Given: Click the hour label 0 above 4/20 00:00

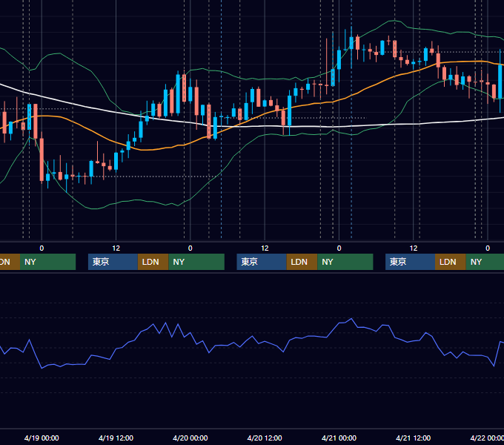Looking at the screenshot, I should pos(190,248).
